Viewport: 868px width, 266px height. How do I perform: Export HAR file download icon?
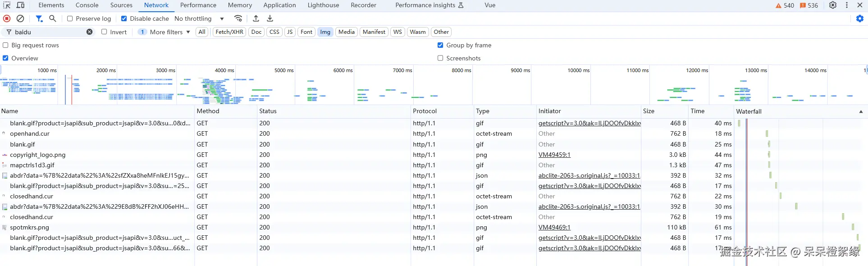270,18
